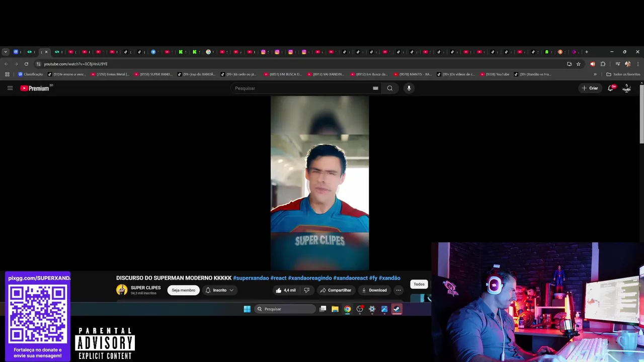Screen dimensions: 644x362
Task: Click Download button under video
Action: click(x=374, y=290)
